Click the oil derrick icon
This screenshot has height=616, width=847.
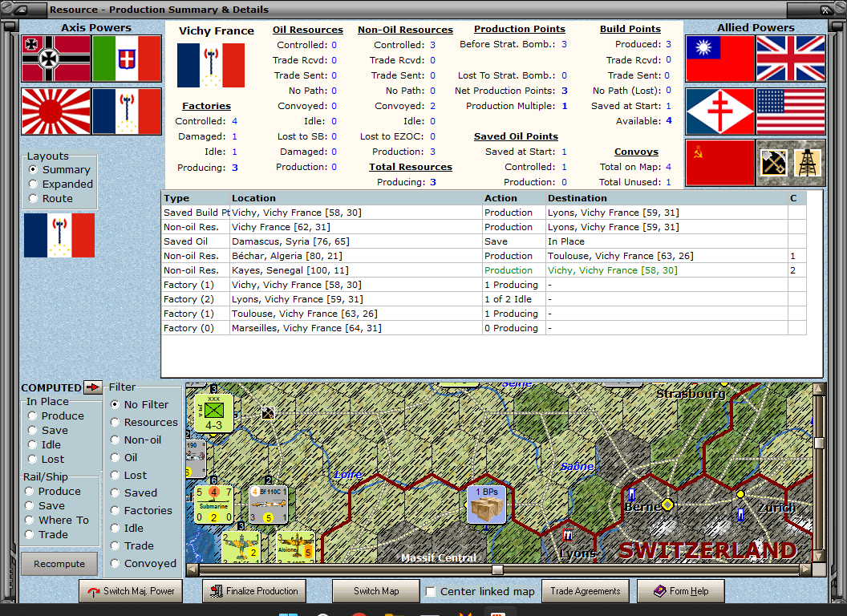pyautogui.click(x=808, y=163)
